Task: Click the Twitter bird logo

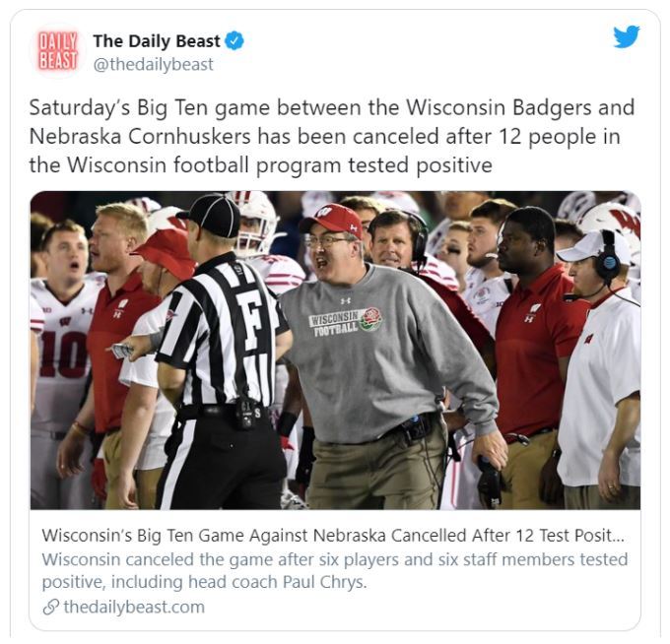Action: tap(626, 37)
